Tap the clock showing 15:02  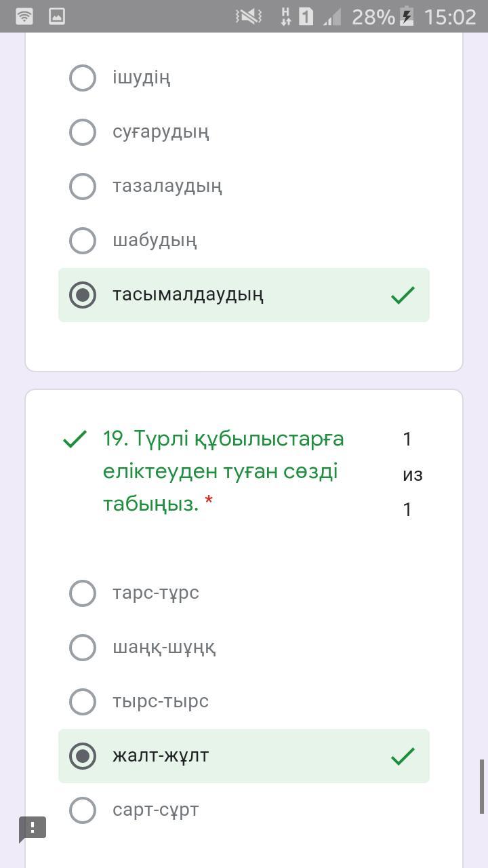click(x=450, y=16)
